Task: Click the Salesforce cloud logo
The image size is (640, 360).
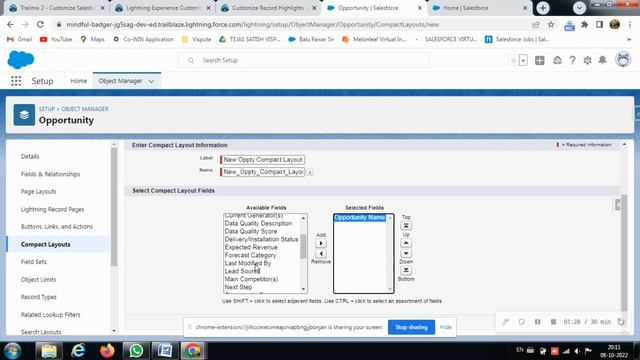Action: [x=21, y=60]
